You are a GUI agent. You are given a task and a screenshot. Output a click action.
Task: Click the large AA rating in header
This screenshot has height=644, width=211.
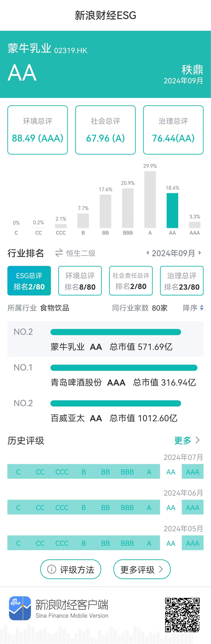[22, 73]
